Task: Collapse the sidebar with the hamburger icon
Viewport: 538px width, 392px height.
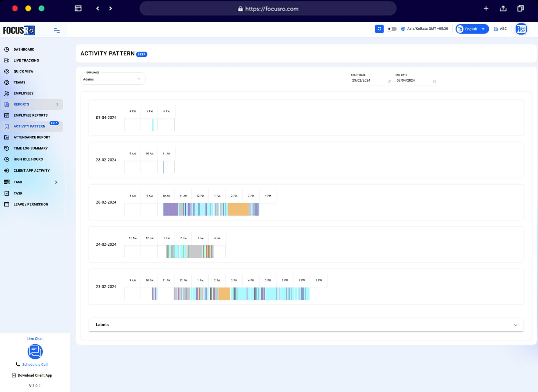Action: point(56,30)
